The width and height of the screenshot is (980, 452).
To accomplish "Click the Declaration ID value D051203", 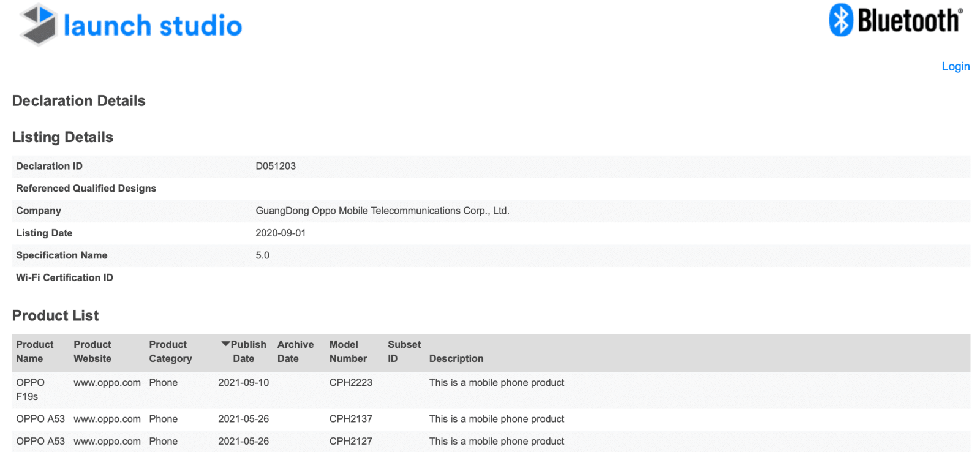I will 276,166.
